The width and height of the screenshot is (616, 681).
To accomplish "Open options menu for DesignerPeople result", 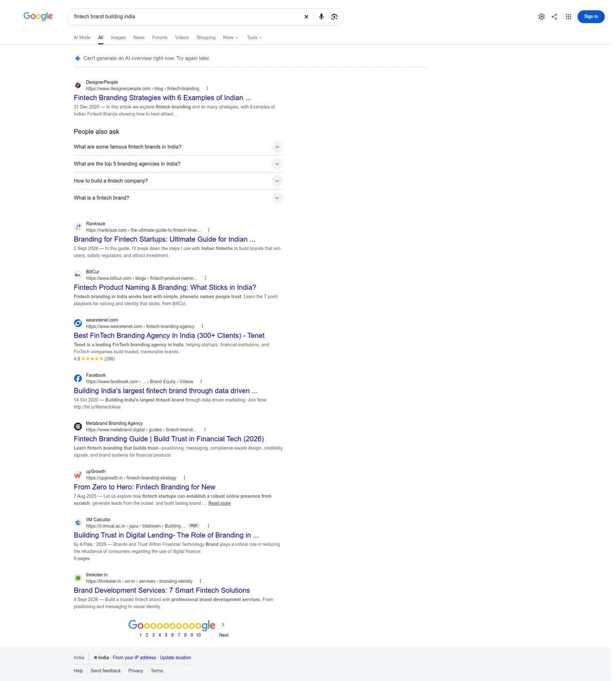I will tap(207, 88).
